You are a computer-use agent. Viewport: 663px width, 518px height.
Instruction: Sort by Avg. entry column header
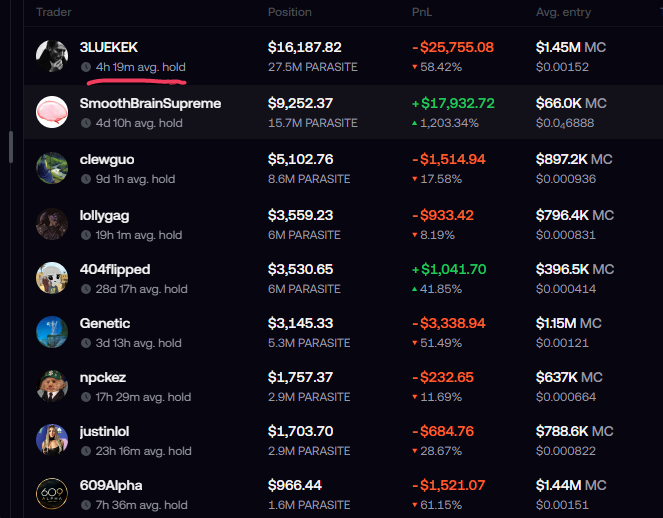pyautogui.click(x=563, y=12)
